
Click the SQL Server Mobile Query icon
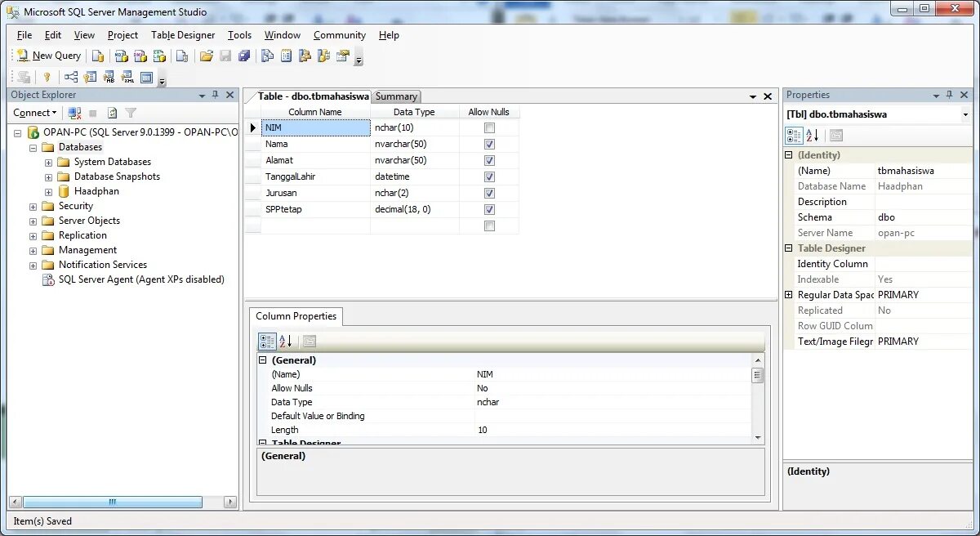pyautogui.click(x=182, y=56)
